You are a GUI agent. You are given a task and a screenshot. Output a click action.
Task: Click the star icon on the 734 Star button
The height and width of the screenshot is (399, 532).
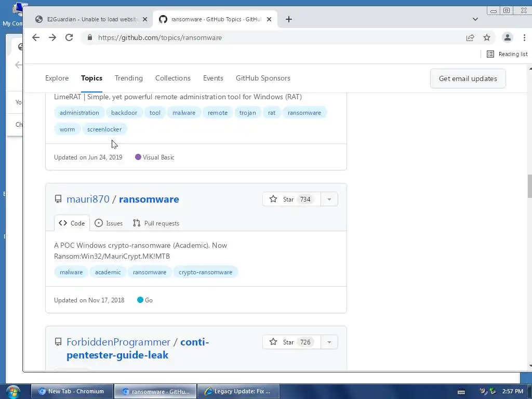(273, 199)
